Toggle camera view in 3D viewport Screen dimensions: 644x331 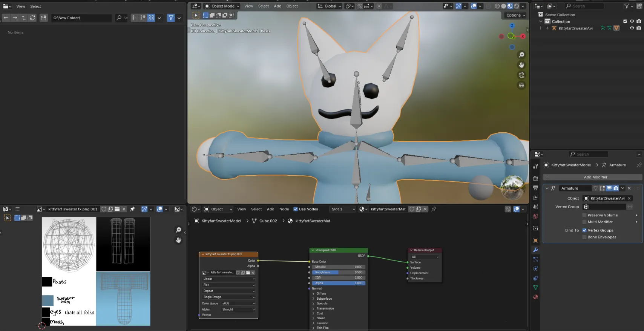click(x=521, y=75)
